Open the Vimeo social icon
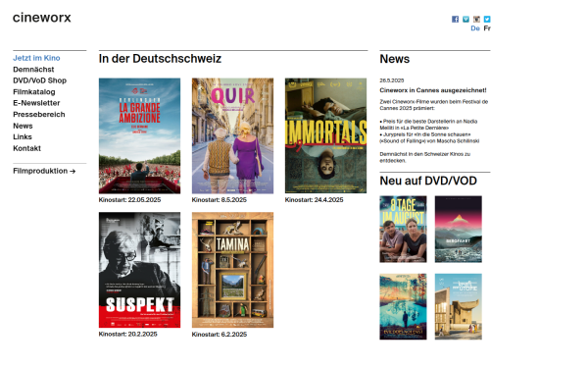This screenshot has height=368, width=588. 465,20
